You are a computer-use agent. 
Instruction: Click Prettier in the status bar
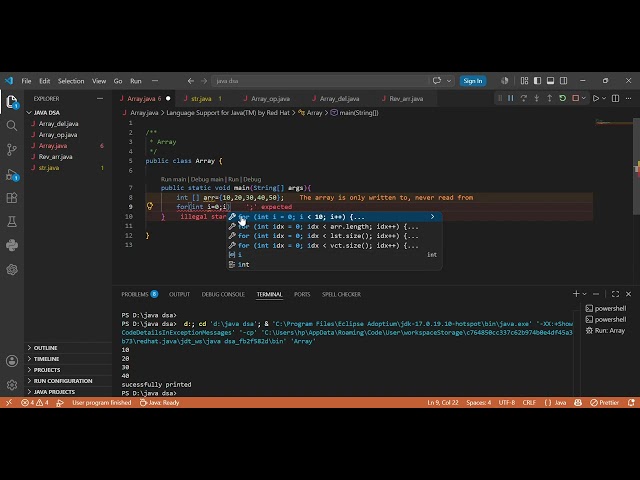click(x=605, y=402)
